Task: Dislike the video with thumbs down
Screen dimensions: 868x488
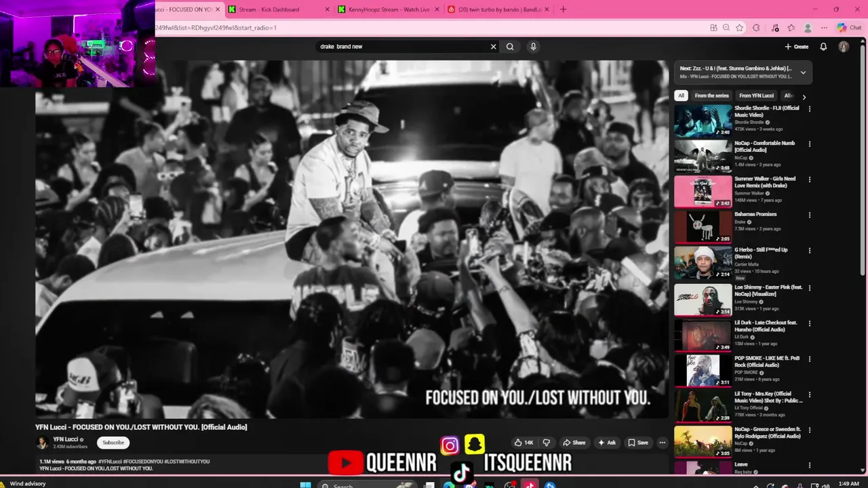Action: 546,443
